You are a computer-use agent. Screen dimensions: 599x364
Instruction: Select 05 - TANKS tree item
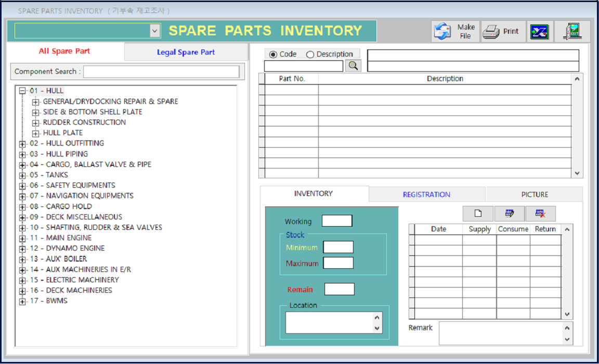(49, 175)
